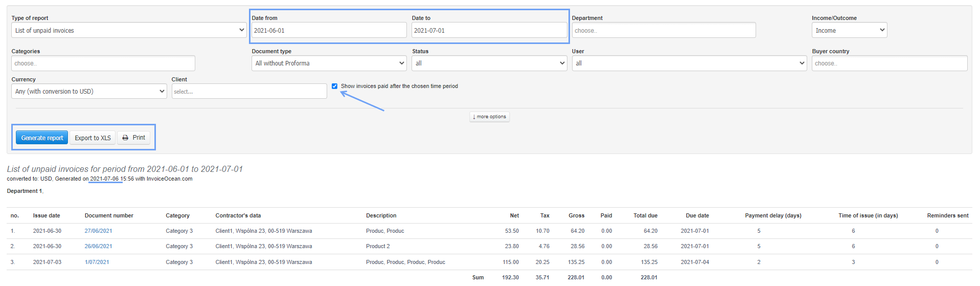980x286 pixels.
Task: Click Description 'Product 2' cell
Action: 378,246
